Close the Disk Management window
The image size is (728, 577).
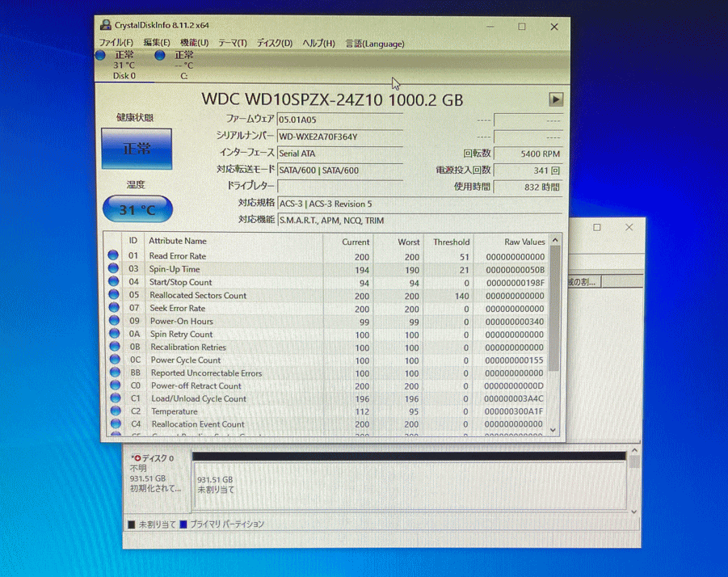(x=629, y=227)
